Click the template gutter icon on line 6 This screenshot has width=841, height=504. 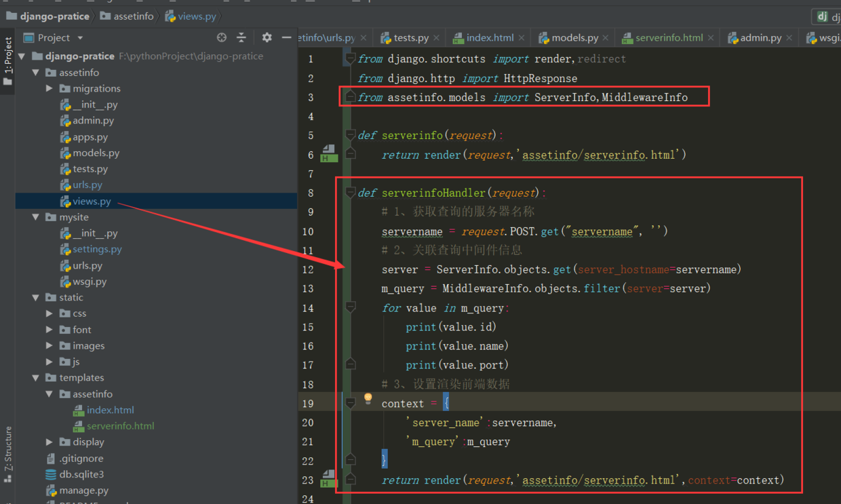[329, 154]
